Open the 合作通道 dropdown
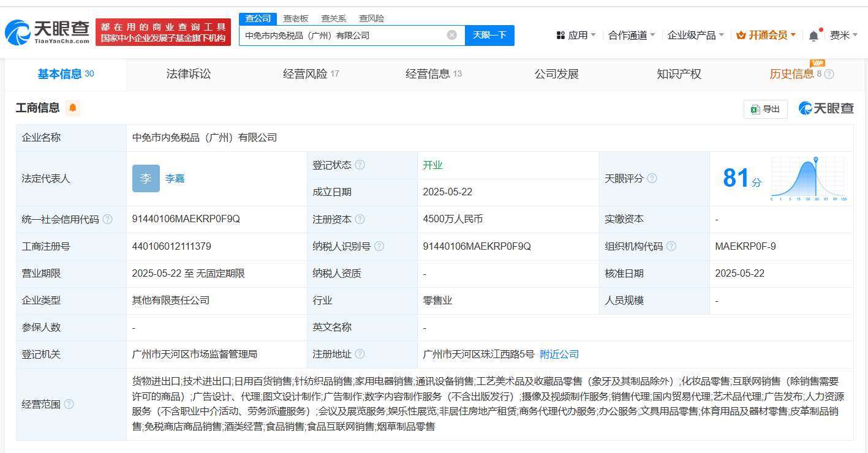 point(631,36)
